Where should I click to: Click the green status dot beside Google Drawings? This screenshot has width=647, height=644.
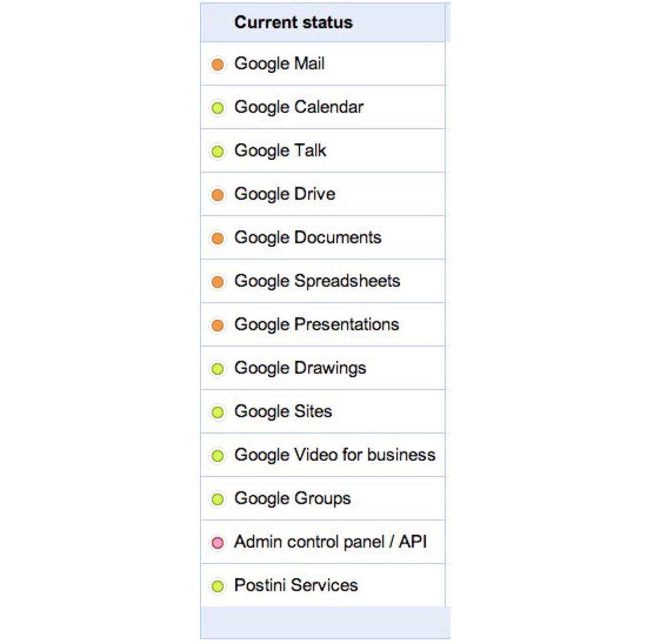tap(218, 368)
